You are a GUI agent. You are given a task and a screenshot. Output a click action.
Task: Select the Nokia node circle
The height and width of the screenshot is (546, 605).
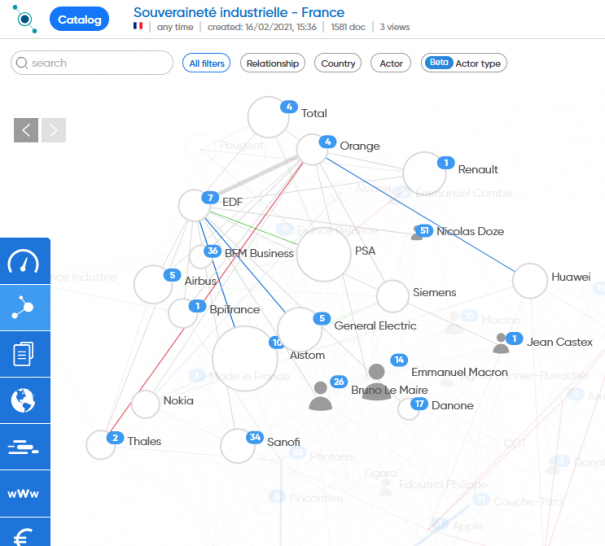click(x=145, y=404)
